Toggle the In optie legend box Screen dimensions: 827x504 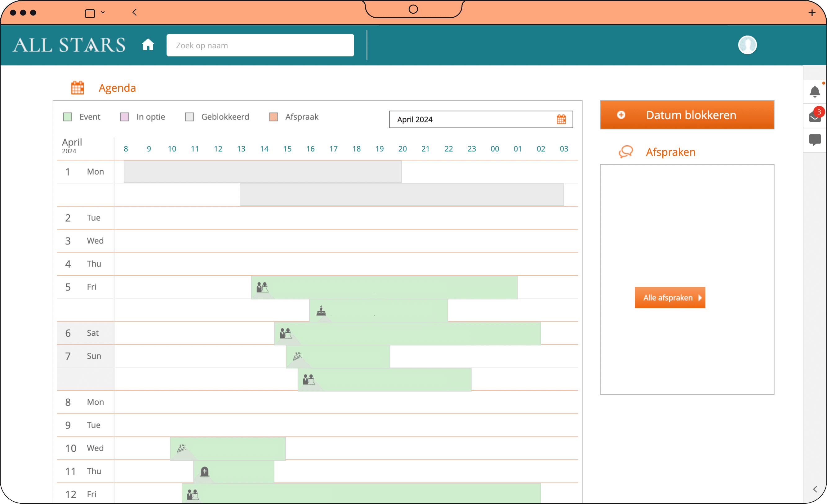(x=125, y=117)
